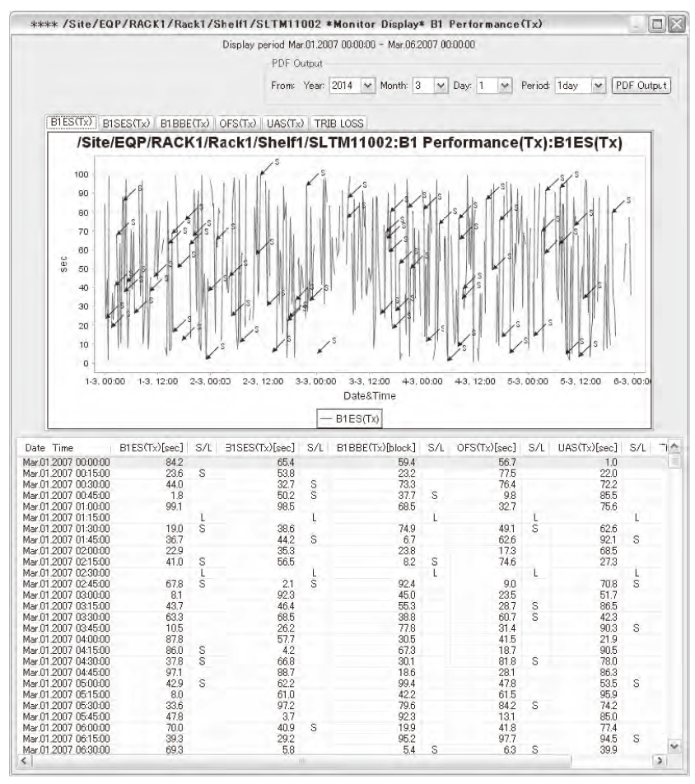This screenshot has width=695, height=784.
Task: Click the OFS(Tx)[sec] column header
Action: pyautogui.click(x=486, y=448)
